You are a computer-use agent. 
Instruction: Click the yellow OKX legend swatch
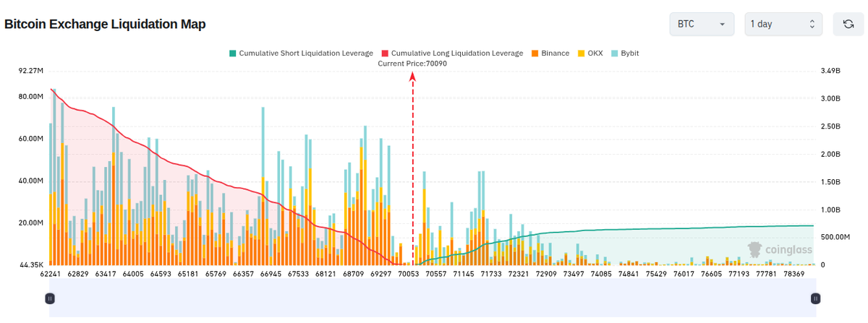click(x=580, y=53)
